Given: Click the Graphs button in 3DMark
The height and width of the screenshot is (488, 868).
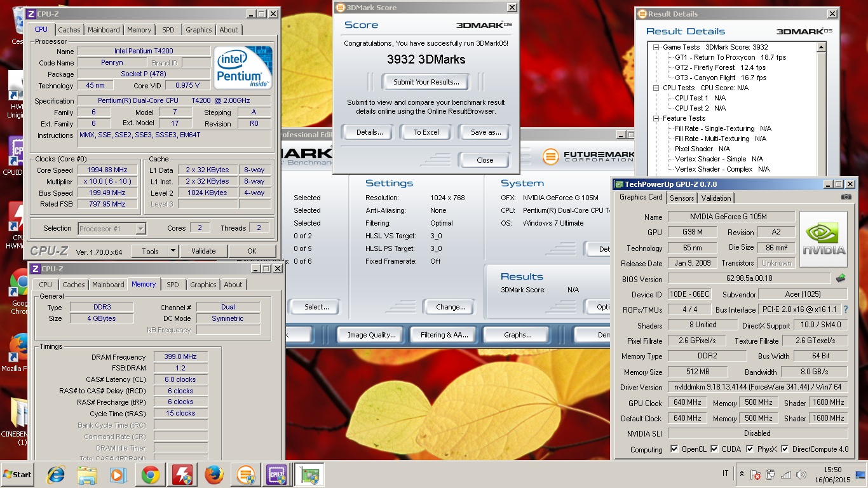Looking at the screenshot, I should point(517,335).
